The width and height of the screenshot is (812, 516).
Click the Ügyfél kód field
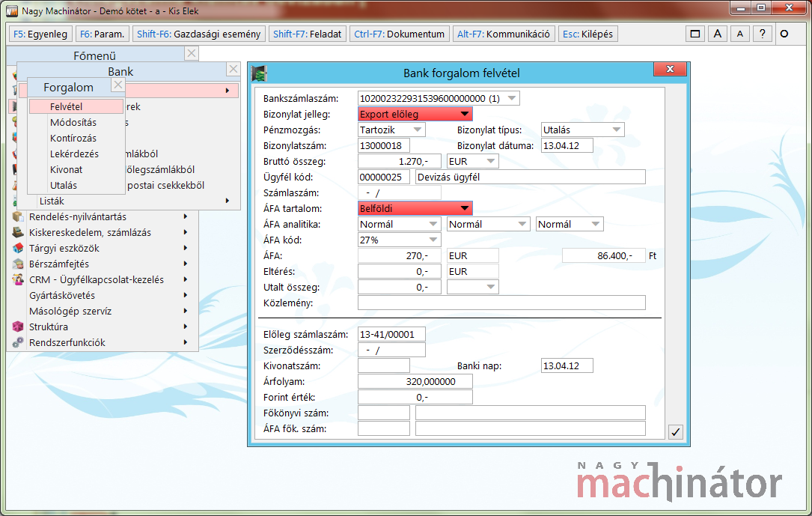(384, 177)
